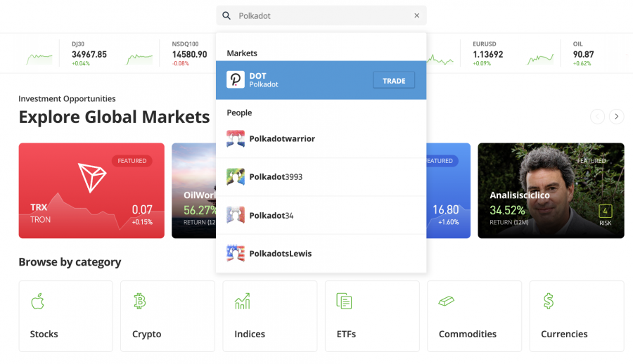
Task: Browse the Indices category
Action: point(269,316)
